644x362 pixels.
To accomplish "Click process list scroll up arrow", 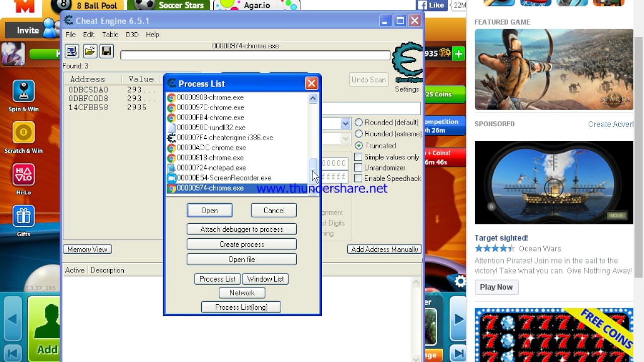I will (313, 99).
